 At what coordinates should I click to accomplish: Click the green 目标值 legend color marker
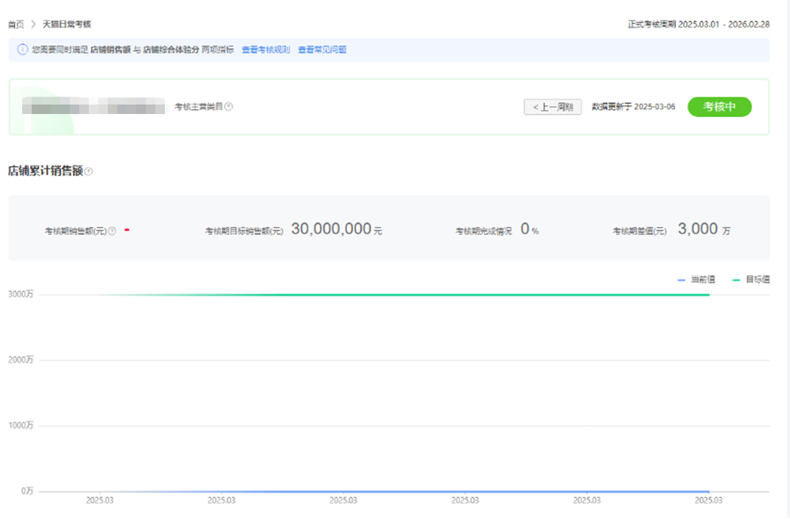(736, 279)
